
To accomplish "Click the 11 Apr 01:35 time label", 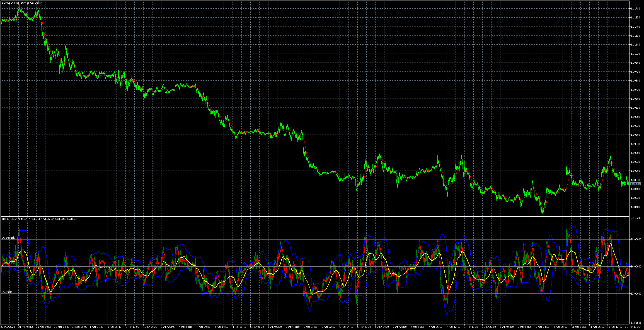I will pos(579,327).
